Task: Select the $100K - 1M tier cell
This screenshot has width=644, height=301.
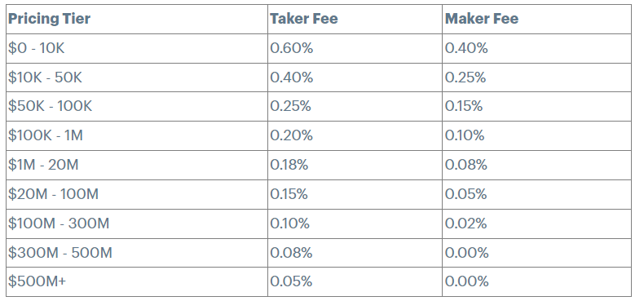Action: [137, 135]
